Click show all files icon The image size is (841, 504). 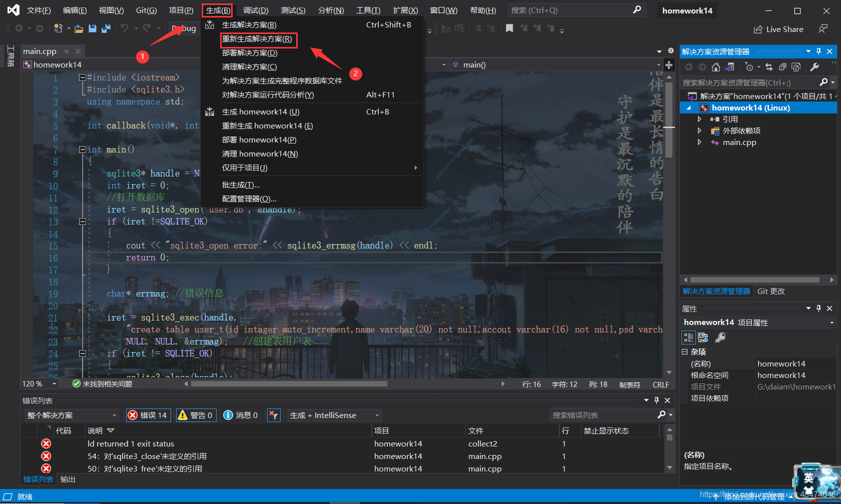[796, 67]
